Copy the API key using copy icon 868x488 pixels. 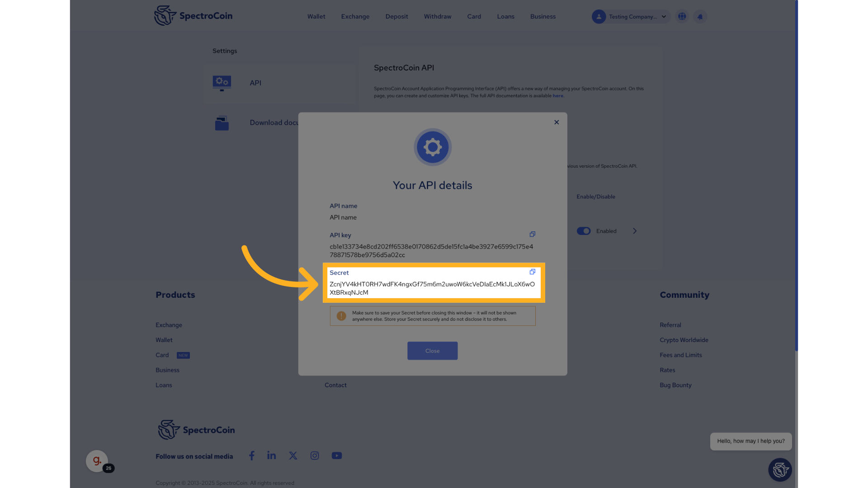click(x=532, y=234)
